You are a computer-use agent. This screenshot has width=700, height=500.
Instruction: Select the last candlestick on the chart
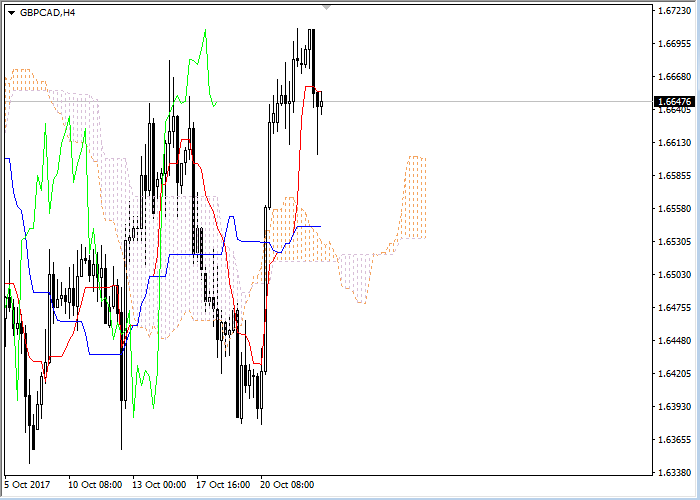pos(321,104)
